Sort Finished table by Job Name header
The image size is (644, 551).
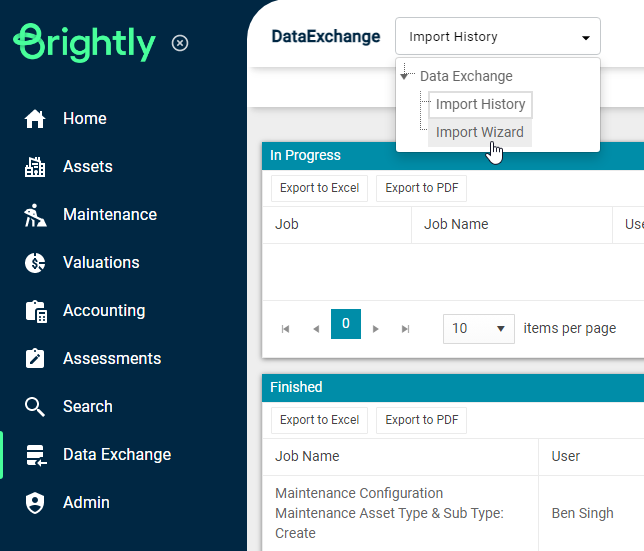[x=307, y=456]
